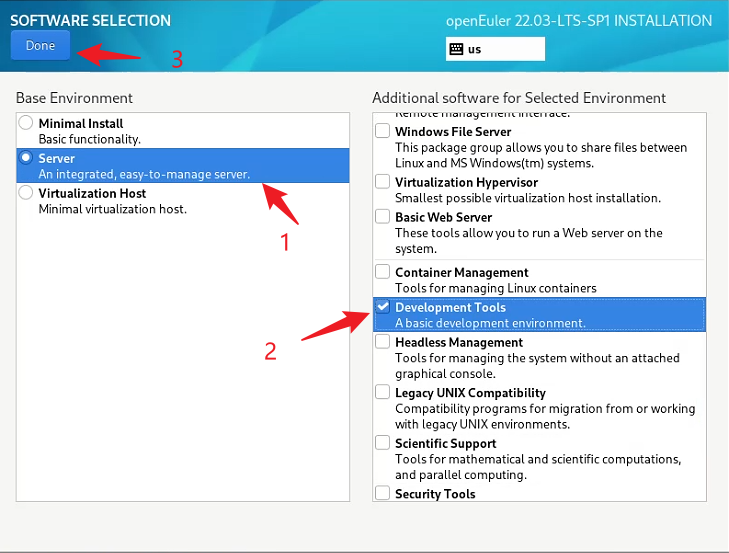This screenshot has width=729, height=553.
Task: Check the Container Management checkbox
Action: point(382,271)
